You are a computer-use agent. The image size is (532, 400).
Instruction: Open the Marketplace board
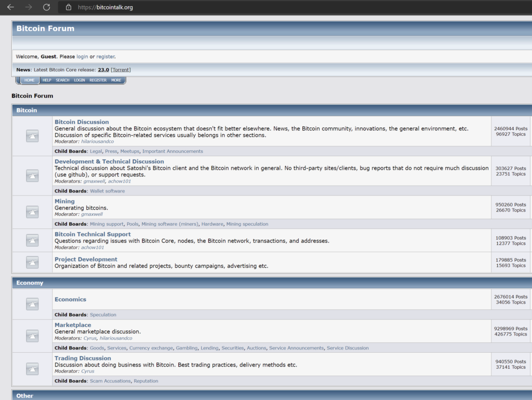coord(73,325)
